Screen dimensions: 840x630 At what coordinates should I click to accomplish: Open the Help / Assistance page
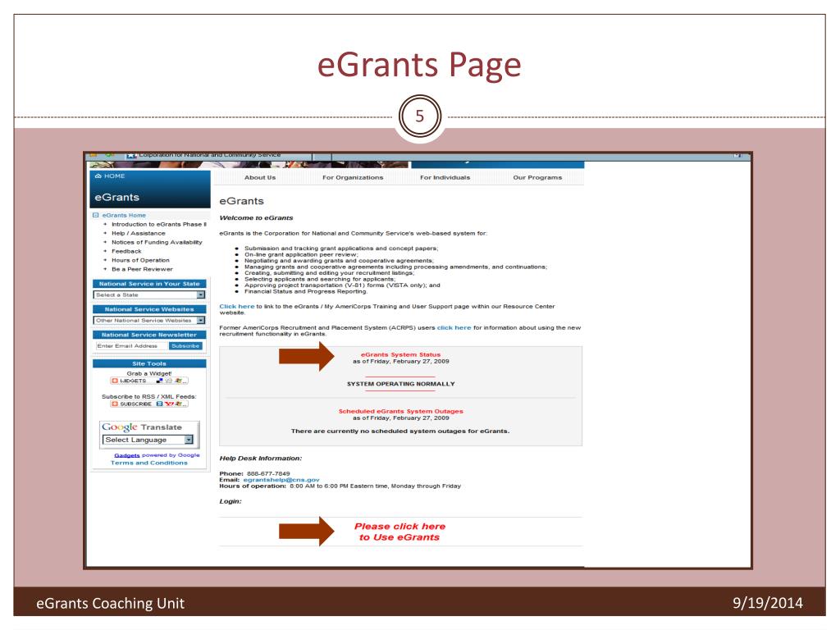tap(138, 234)
